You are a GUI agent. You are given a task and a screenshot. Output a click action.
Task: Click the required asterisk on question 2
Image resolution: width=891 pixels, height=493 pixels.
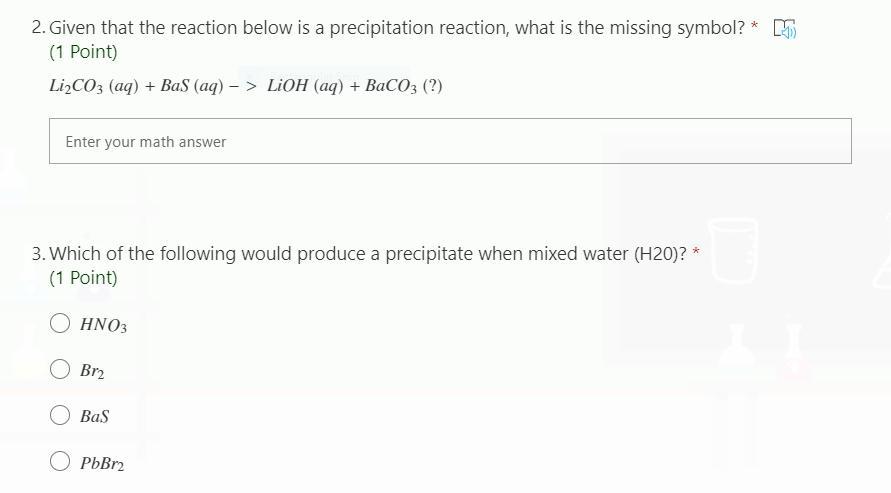click(x=755, y=26)
